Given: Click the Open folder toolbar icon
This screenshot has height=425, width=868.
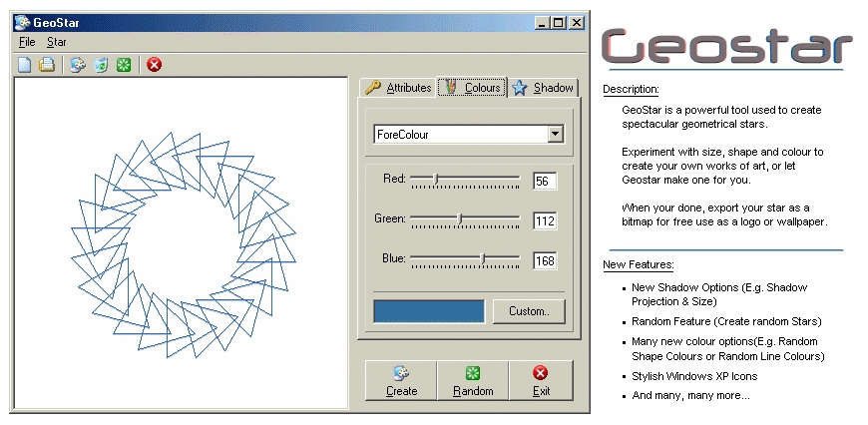Looking at the screenshot, I should (x=46, y=65).
